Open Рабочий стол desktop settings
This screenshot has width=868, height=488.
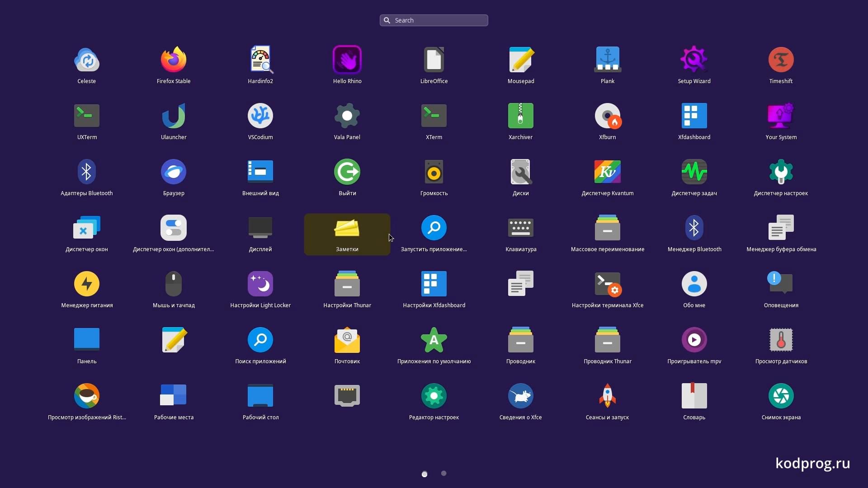click(x=260, y=396)
